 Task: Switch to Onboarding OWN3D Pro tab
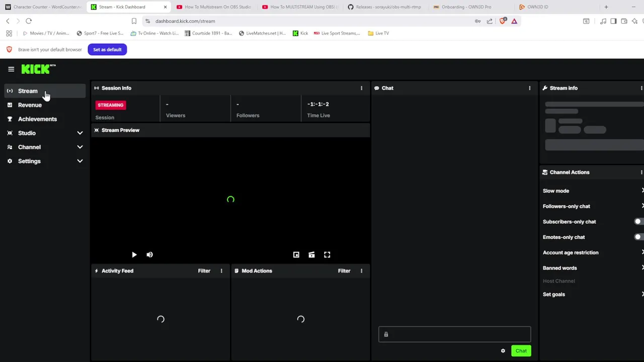(x=470, y=7)
